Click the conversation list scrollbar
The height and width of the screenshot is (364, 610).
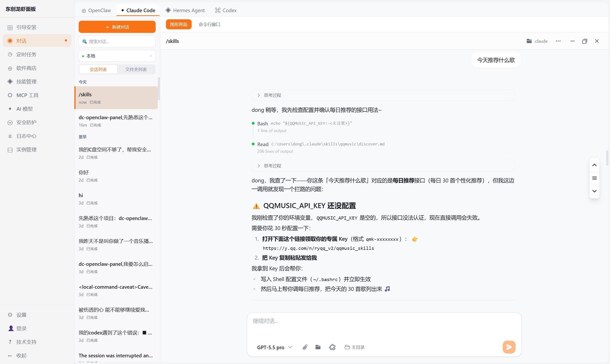pos(159,89)
